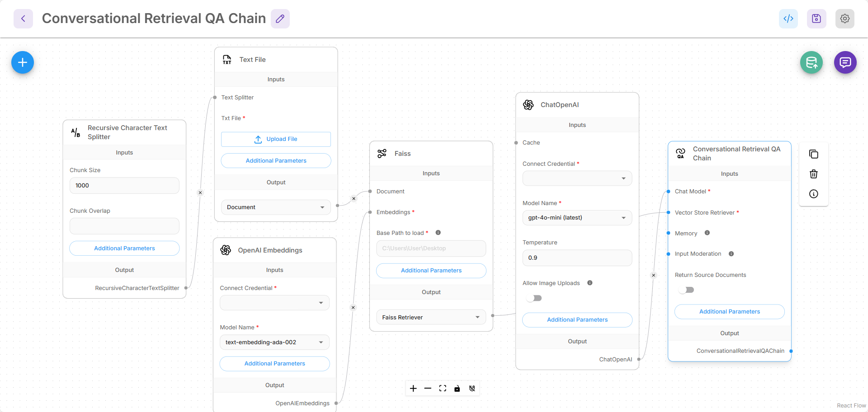Delete the node using the trash icon
Image resolution: width=868 pixels, height=412 pixels.
pyautogui.click(x=814, y=174)
